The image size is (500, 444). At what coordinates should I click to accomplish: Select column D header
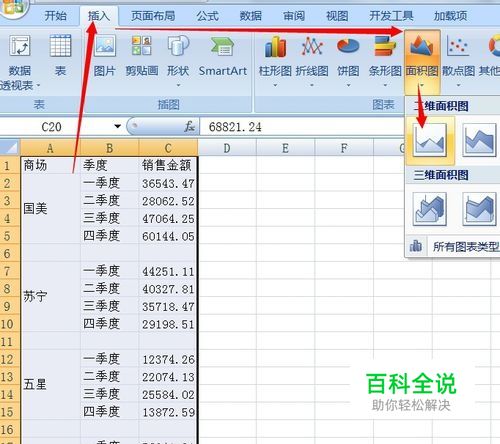click(x=227, y=148)
